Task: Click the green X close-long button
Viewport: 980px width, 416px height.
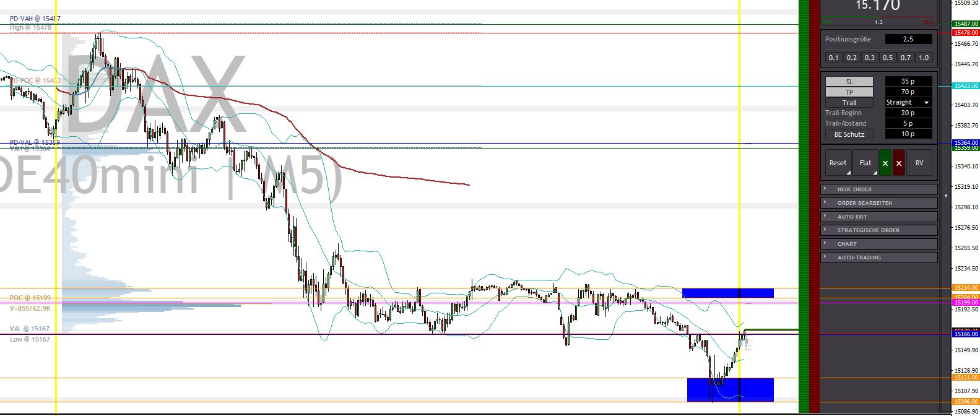Action: click(885, 163)
